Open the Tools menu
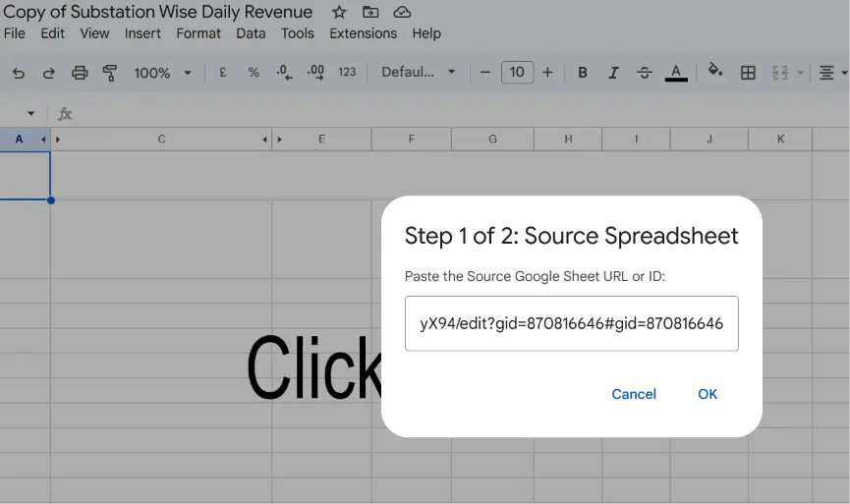Screen dimensions: 850x504 [x=298, y=33]
